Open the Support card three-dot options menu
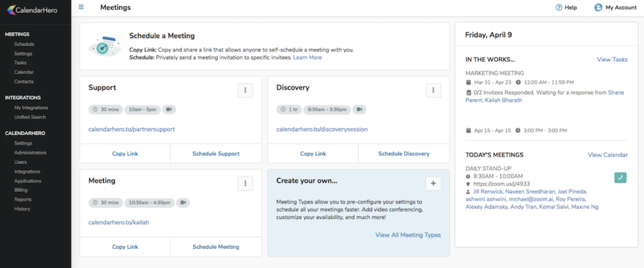The height and width of the screenshot is (268, 644). [x=245, y=90]
